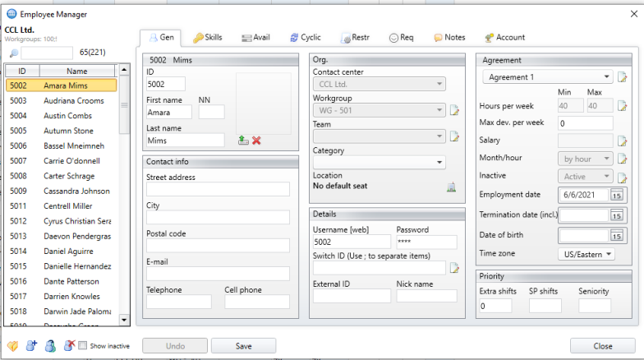Image resolution: width=644 pixels, height=360 pixels.
Task: Click the employee list scrollbar thumb
Action: (x=124, y=105)
